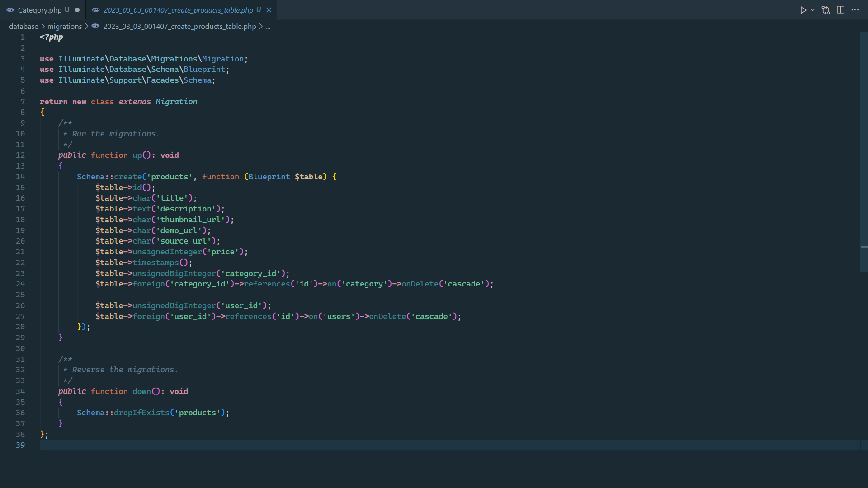Click the '<?php' opening tag
868x488 pixels.
tap(52, 37)
